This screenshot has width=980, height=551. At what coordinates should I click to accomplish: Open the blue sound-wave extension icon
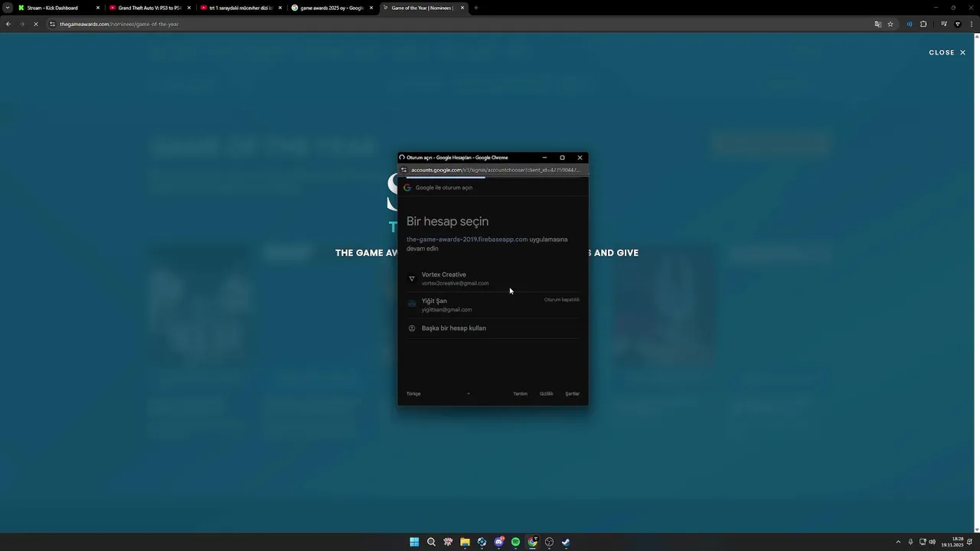tap(910, 24)
